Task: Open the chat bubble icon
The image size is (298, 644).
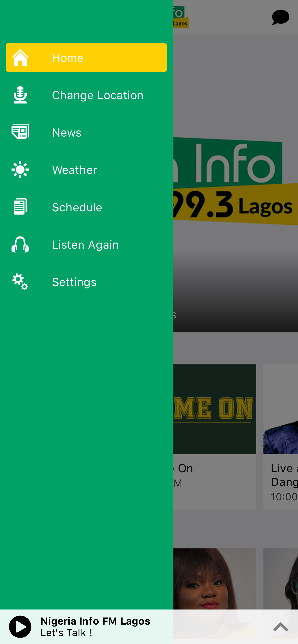Action: (280, 17)
